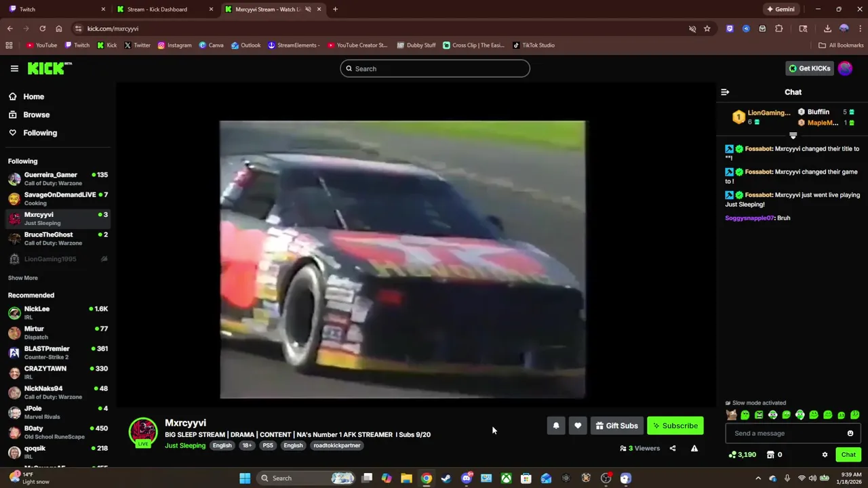This screenshot has height=488, width=868.
Task: Open Discord from the taskbar
Action: coord(467,478)
